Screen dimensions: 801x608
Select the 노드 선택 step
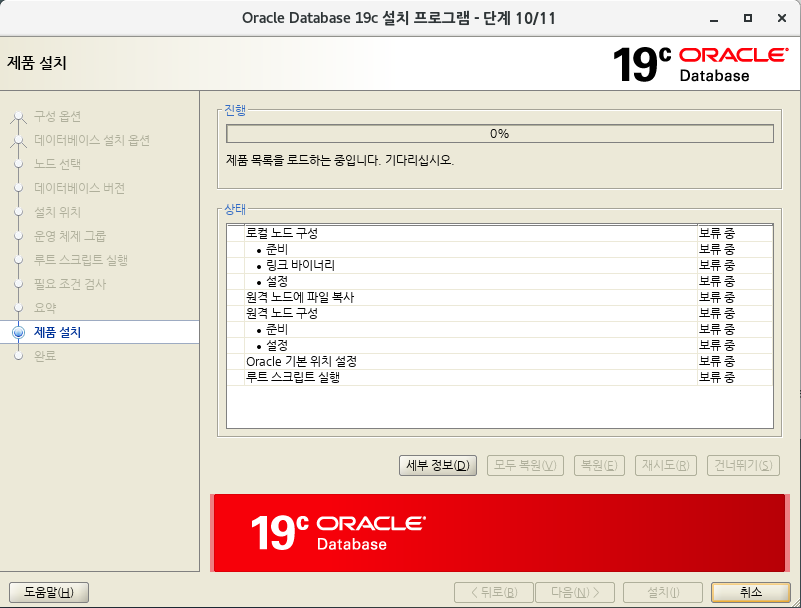(57, 164)
